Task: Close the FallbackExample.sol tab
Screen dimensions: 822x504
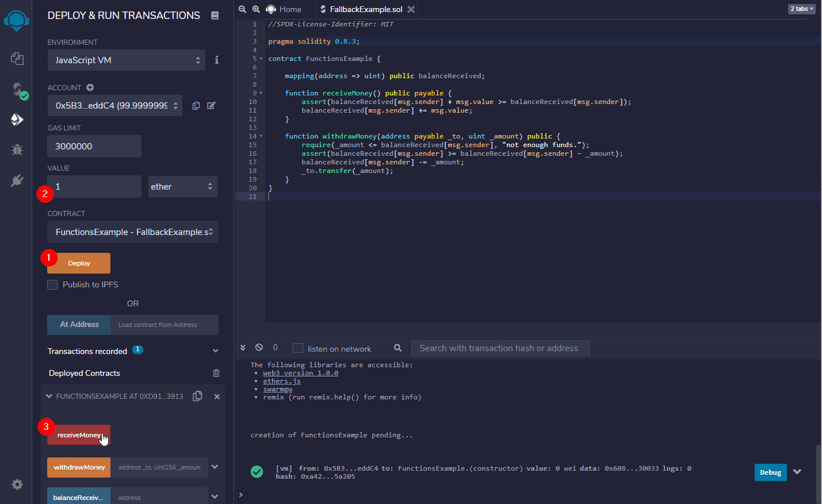Action: (x=411, y=9)
